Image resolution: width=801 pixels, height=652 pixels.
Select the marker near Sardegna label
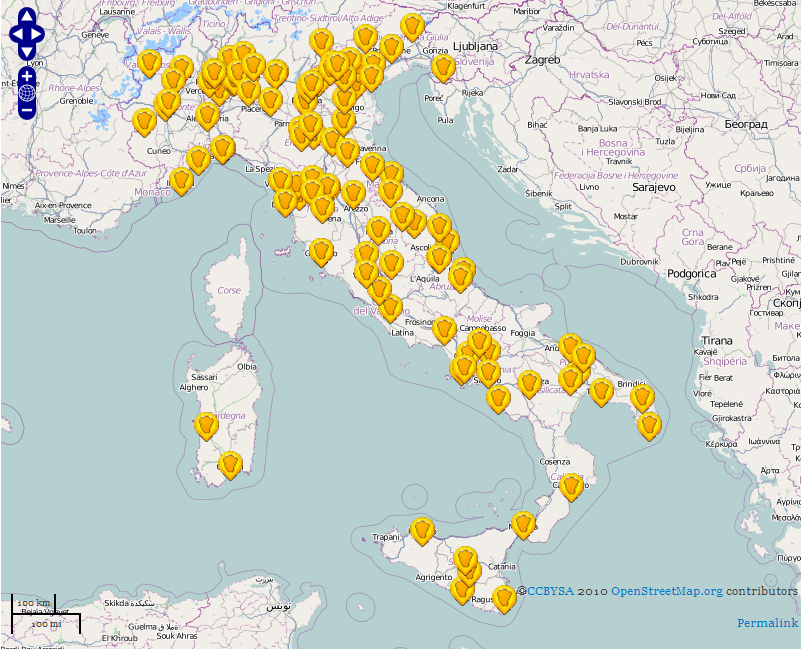click(207, 426)
